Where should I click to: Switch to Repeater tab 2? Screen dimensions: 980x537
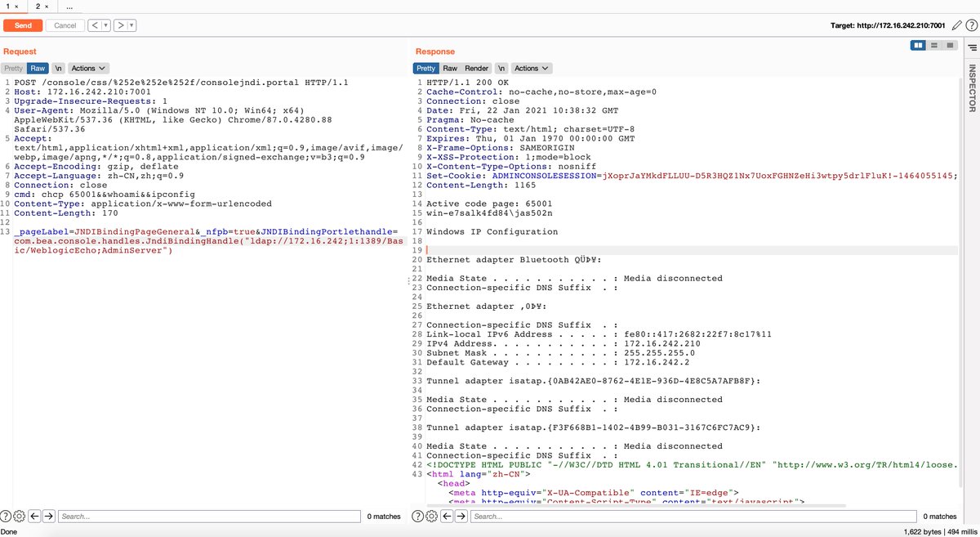pos(37,6)
